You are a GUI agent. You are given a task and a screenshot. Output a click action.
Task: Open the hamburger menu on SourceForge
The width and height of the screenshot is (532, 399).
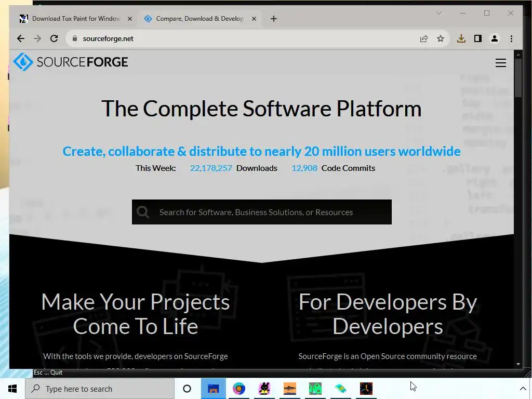coord(500,63)
